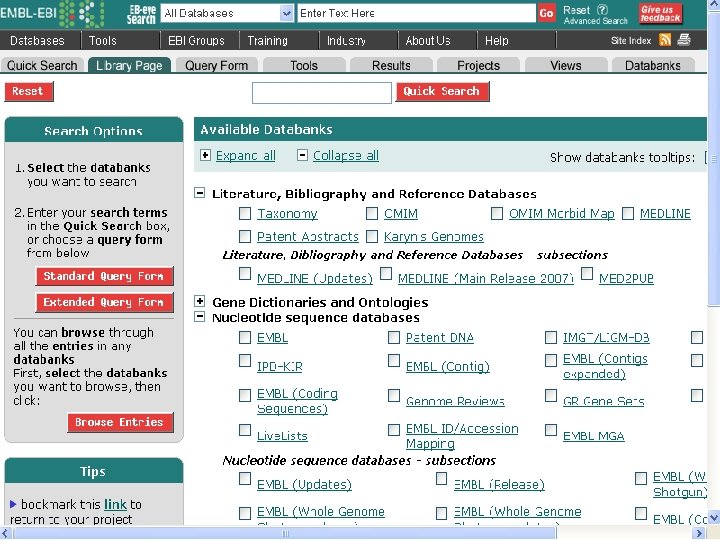Image resolution: width=720 pixels, height=540 pixels.
Task: Check the Karyn's Genomes checkbox
Action: click(372, 236)
